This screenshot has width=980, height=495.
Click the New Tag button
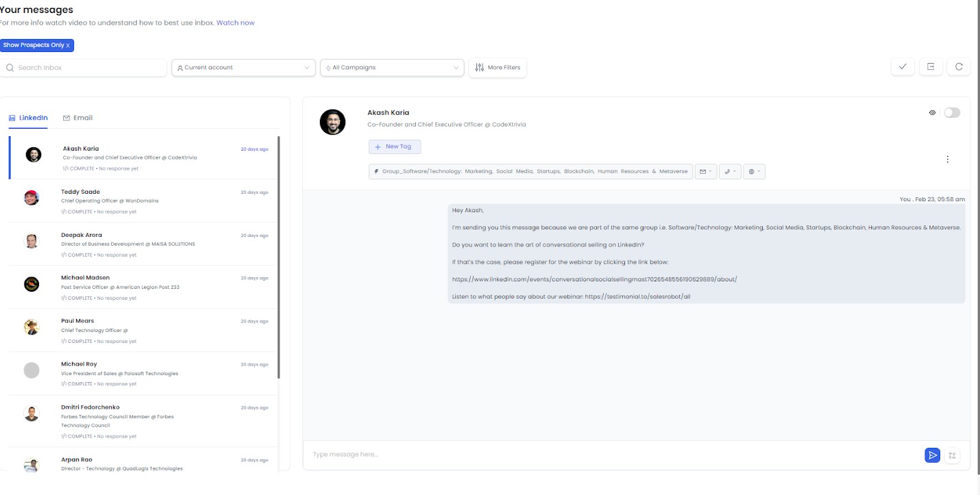pos(395,147)
